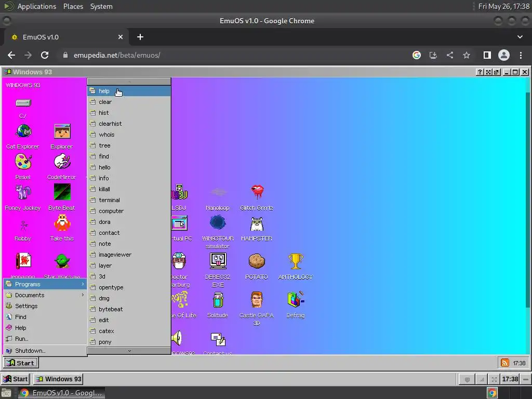
Task: Launch the Piskel desktop icon
Action: [x=23, y=162]
